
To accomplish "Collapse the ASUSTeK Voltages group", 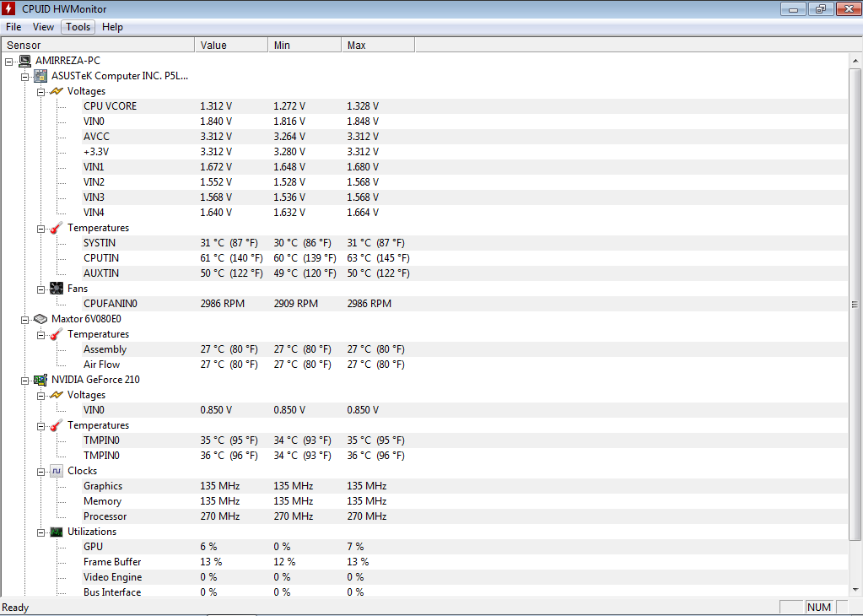I will point(40,93).
